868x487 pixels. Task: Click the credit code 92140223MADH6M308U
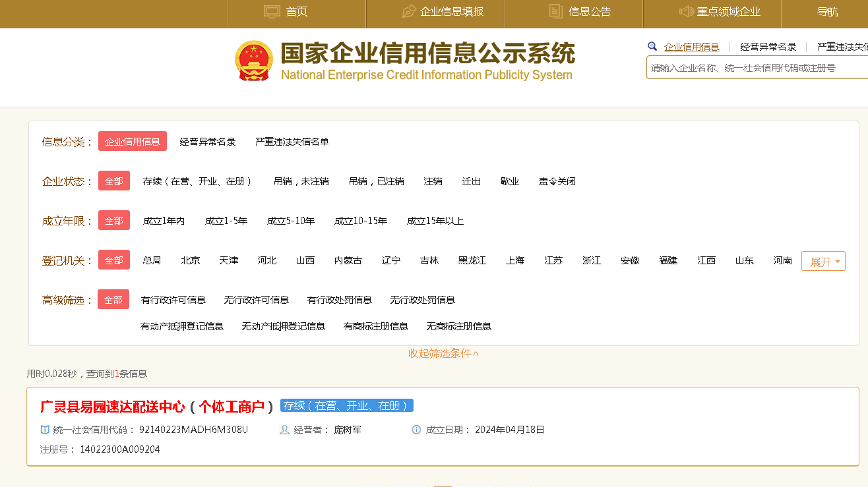click(x=193, y=430)
